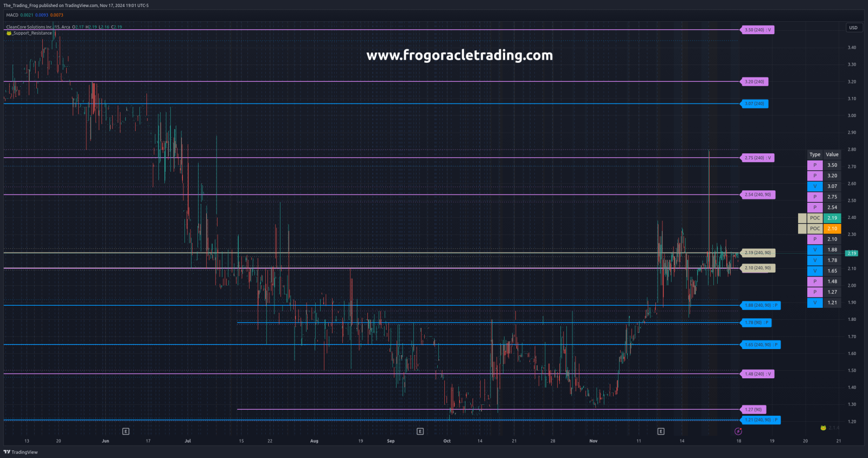Click the beige POC cell in the 2.19 row
The image size is (868, 458).
click(x=815, y=218)
